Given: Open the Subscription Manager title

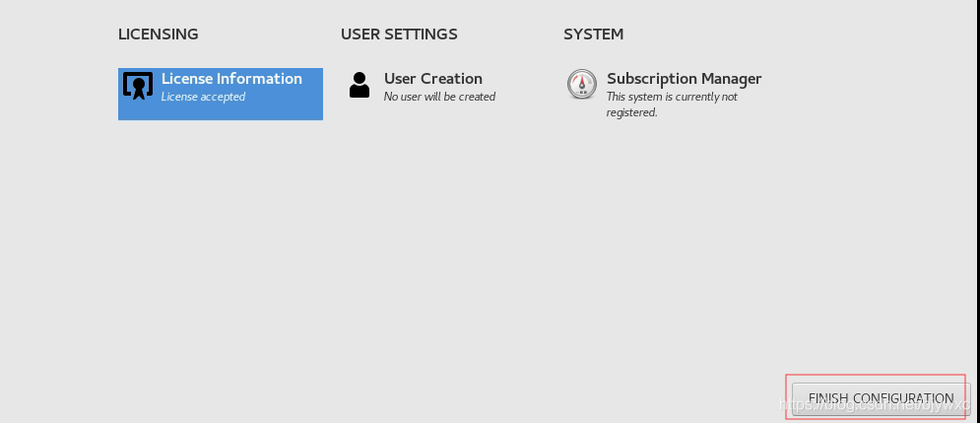Looking at the screenshot, I should 684,79.
